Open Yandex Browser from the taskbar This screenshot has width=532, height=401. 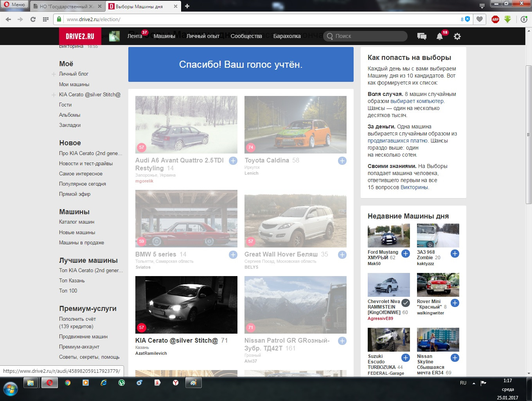176,383
